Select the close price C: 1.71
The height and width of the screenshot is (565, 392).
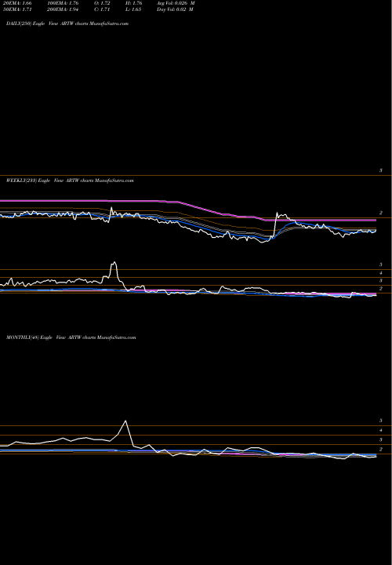click(102, 9)
